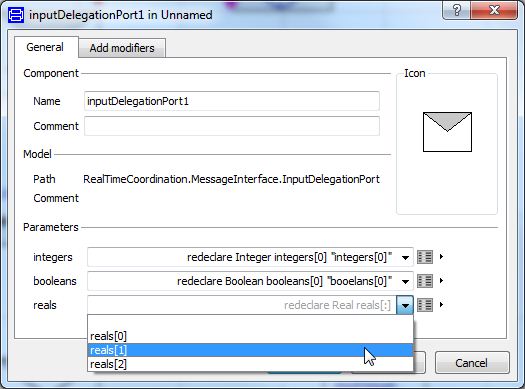The width and height of the screenshot is (525, 389).
Task: Focus the component Name field
Action: click(x=232, y=101)
